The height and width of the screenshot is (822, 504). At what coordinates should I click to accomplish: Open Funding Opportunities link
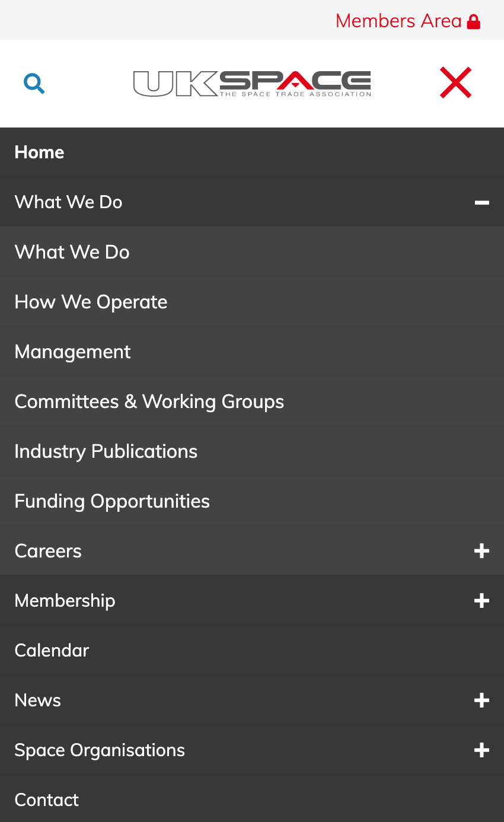pos(112,501)
